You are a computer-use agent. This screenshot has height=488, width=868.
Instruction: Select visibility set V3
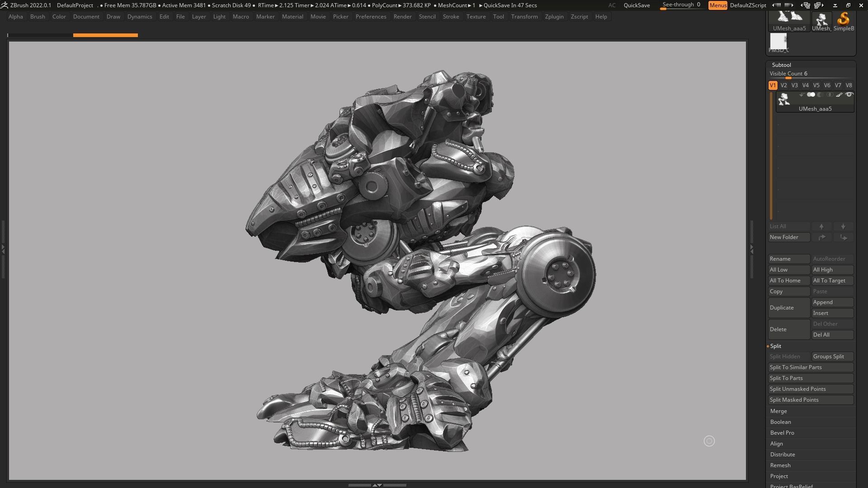coord(794,85)
